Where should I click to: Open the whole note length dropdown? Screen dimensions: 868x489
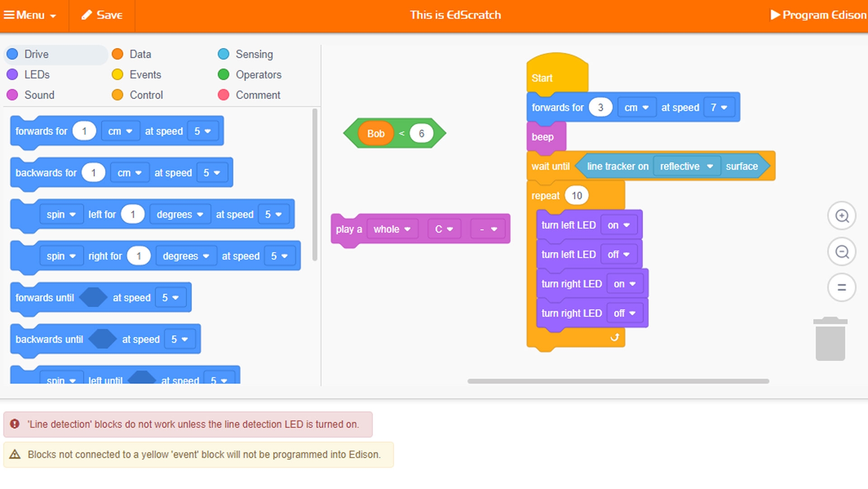tap(392, 229)
